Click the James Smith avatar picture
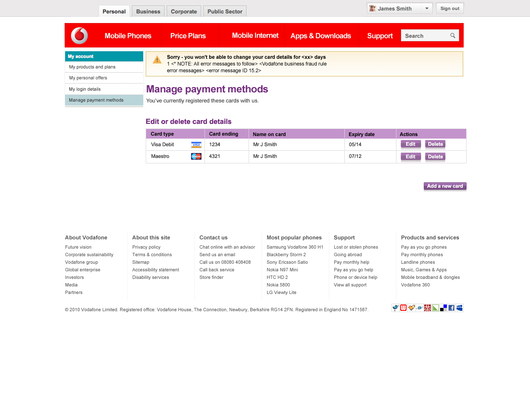 (373, 8)
